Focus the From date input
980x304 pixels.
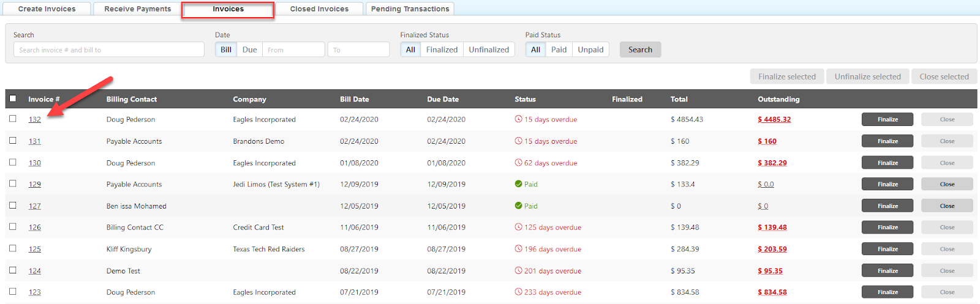(293, 50)
